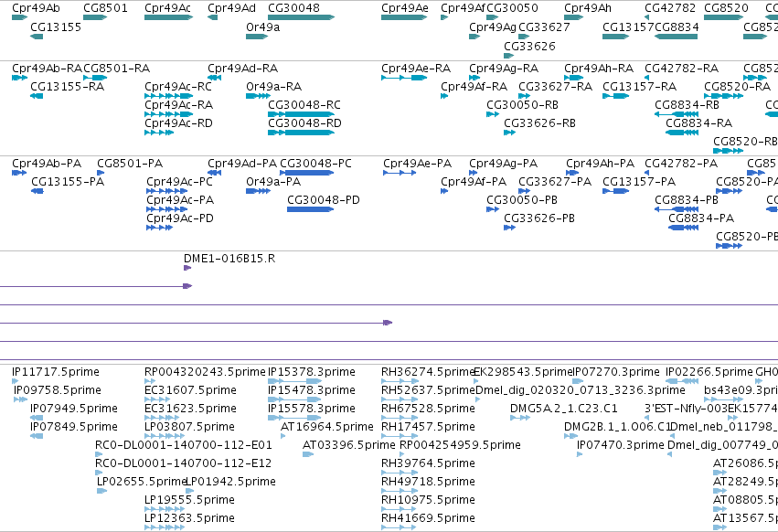Click EST LP01942.5prime label
This screenshot has height=532, width=778.
click(230, 482)
